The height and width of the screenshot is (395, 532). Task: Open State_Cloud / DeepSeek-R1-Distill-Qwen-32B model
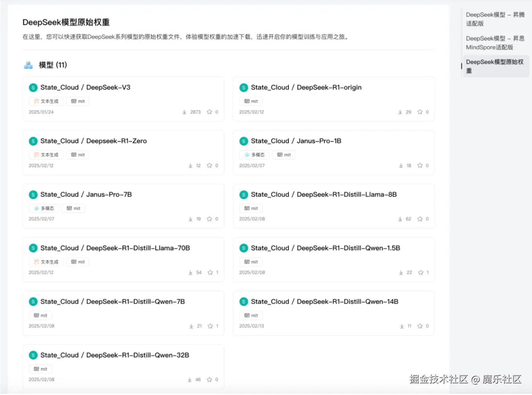tap(123, 367)
